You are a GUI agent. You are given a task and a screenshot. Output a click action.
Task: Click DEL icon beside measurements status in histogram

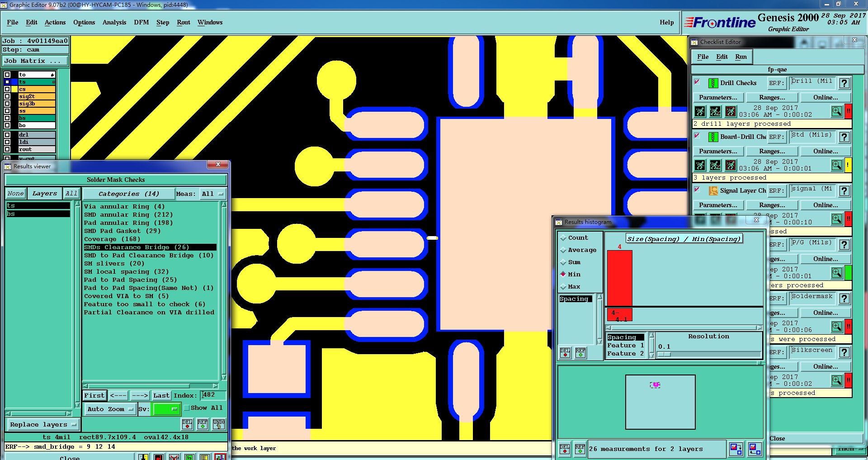(x=565, y=449)
